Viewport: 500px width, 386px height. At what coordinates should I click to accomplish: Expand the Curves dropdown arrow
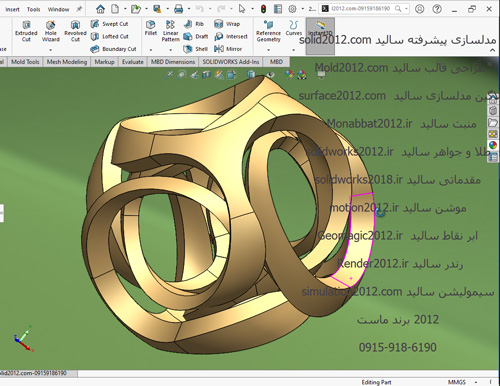(294, 50)
